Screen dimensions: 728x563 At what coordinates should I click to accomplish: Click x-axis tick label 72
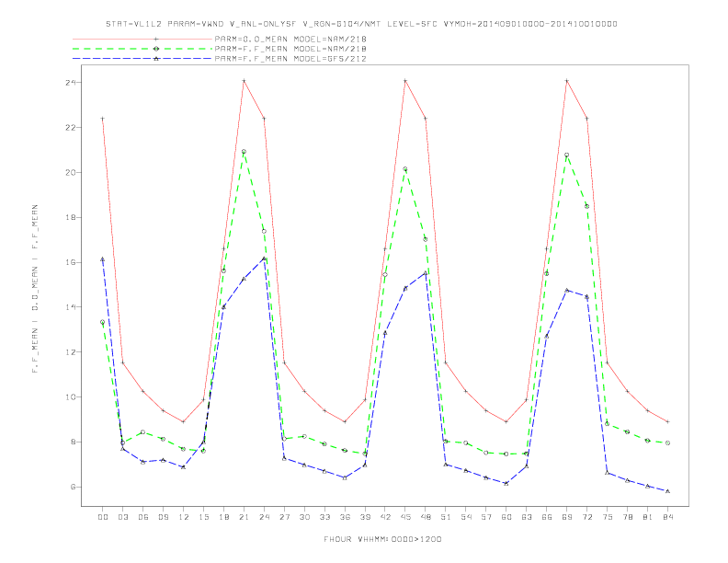(586, 517)
